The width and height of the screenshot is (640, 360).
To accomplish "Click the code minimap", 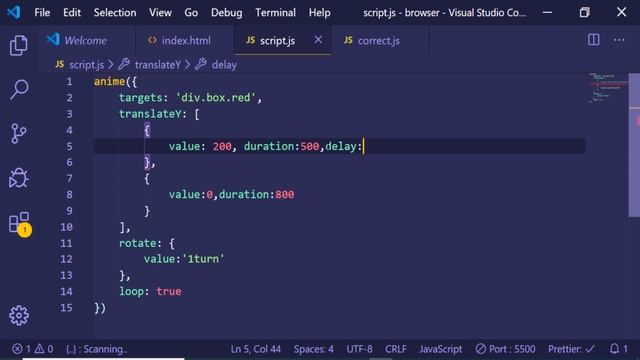I will [608, 88].
